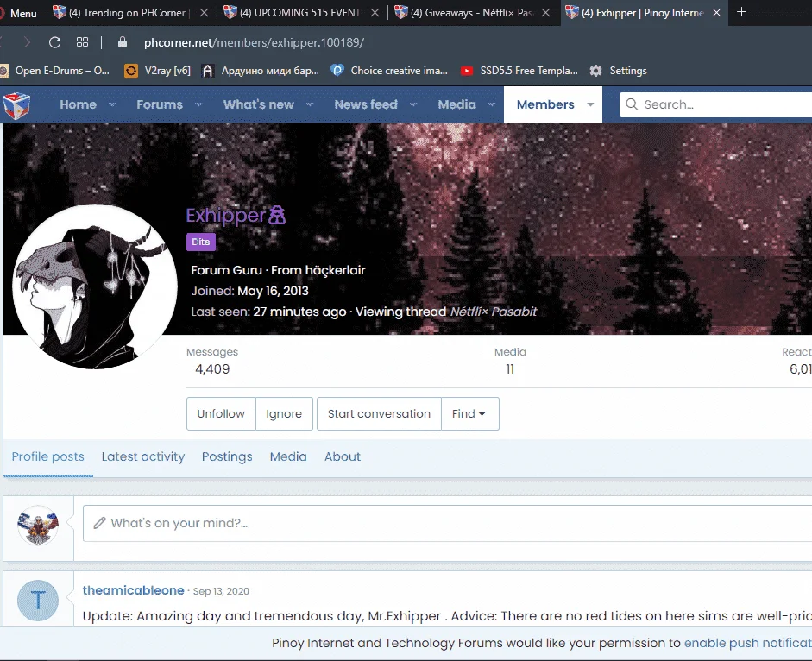The image size is (812, 661).
Task: Click the Search input field
Action: [715, 104]
